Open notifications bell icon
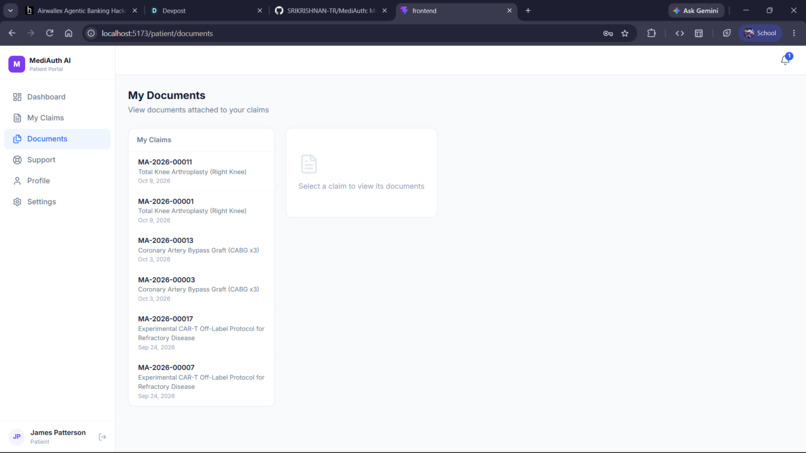The width and height of the screenshot is (806, 453). point(785,60)
